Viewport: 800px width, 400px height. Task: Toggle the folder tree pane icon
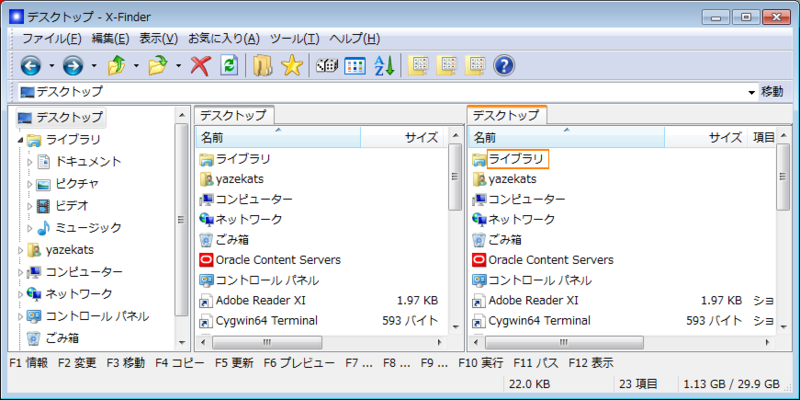(263, 66)
